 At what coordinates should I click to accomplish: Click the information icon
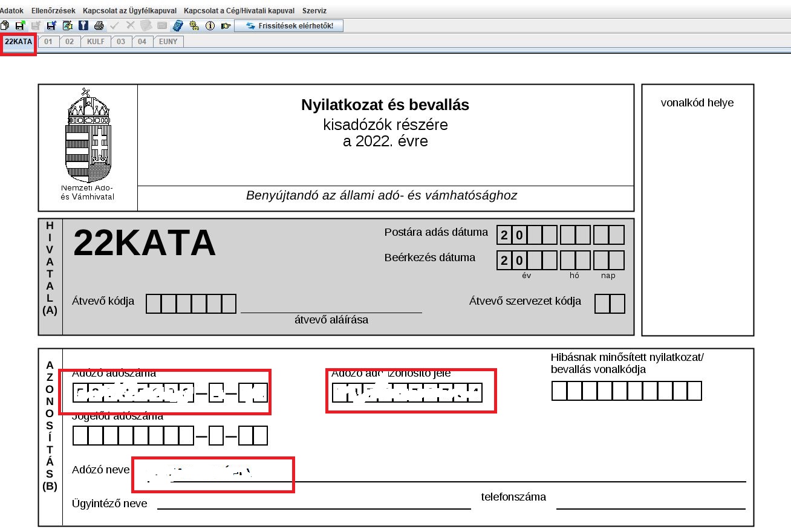pos(210,25)
